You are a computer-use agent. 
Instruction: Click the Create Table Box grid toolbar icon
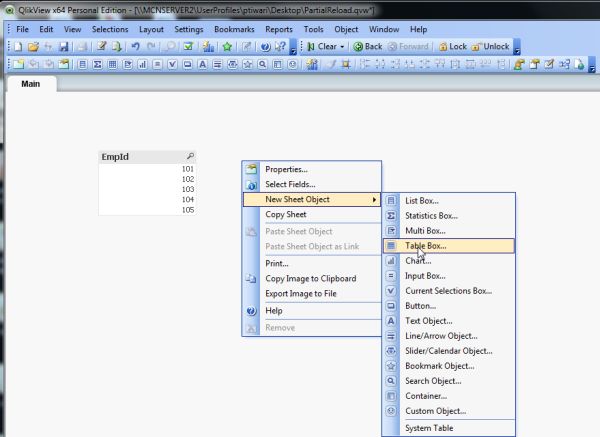(x=112, y=65)
